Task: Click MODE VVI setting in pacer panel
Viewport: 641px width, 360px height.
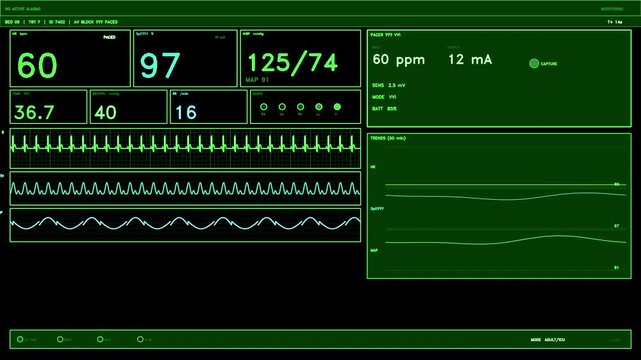Action: [x=384, y=97]
